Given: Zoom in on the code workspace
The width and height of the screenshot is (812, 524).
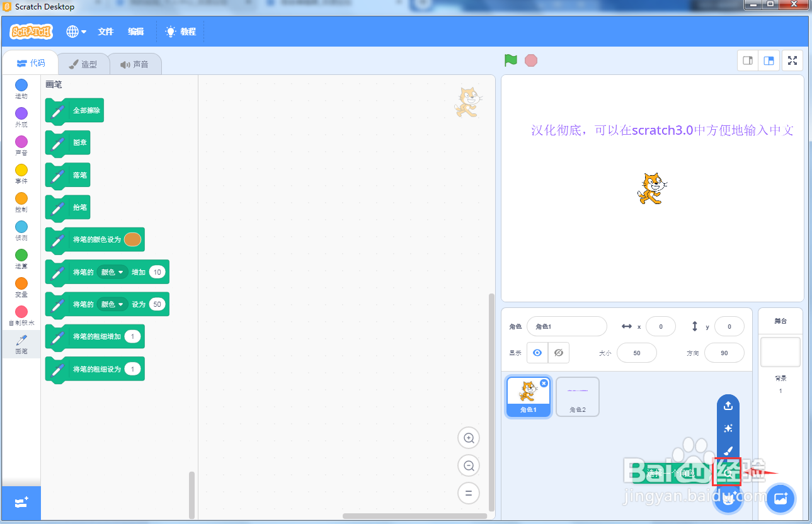Looking at the screenshot, I should tap(469, 438).
